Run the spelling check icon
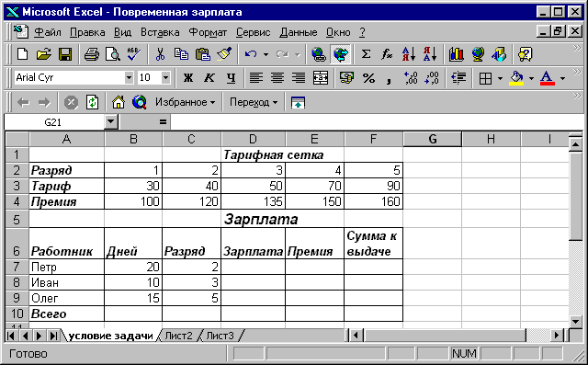The image size is (588, 365). [133, 54]
